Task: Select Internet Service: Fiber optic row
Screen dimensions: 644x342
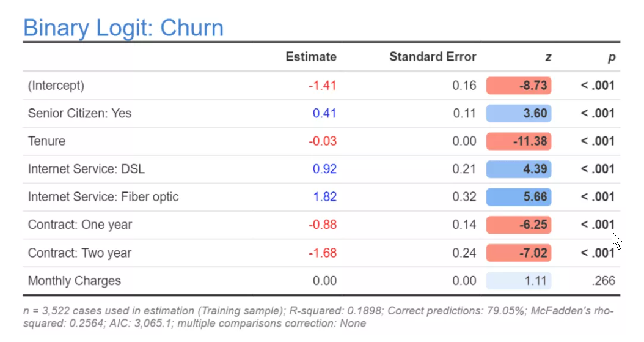Action: click(x=321, y=197)
